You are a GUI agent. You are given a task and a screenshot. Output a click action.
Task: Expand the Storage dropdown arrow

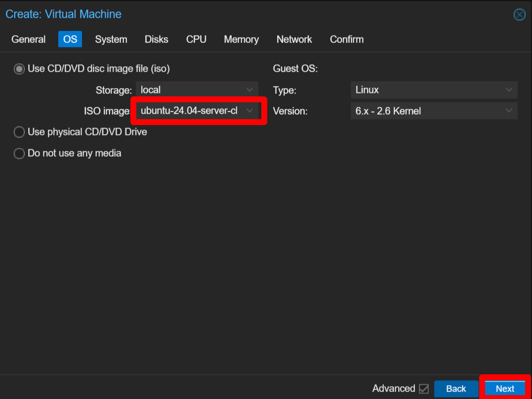(250, 90)
